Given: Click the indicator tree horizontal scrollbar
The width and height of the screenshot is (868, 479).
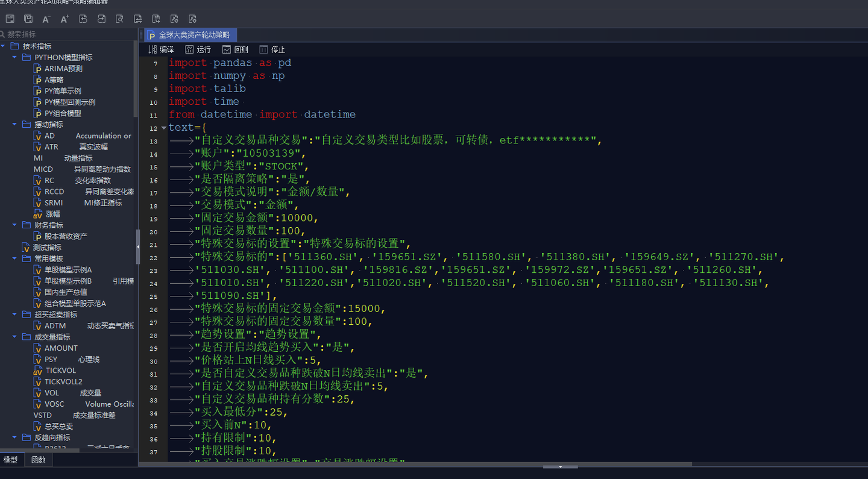Looking at the screenshot, I should (40, 449).
